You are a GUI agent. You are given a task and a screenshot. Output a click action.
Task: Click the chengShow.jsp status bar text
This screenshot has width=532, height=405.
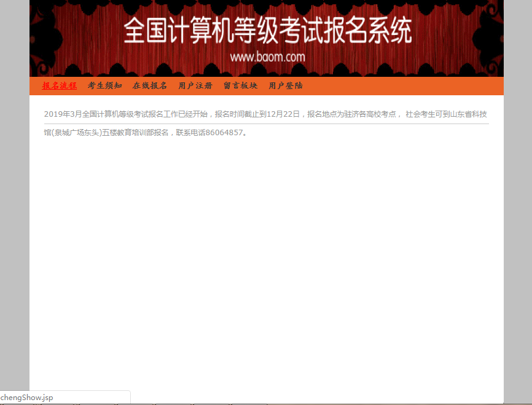[x=27, y=398]
